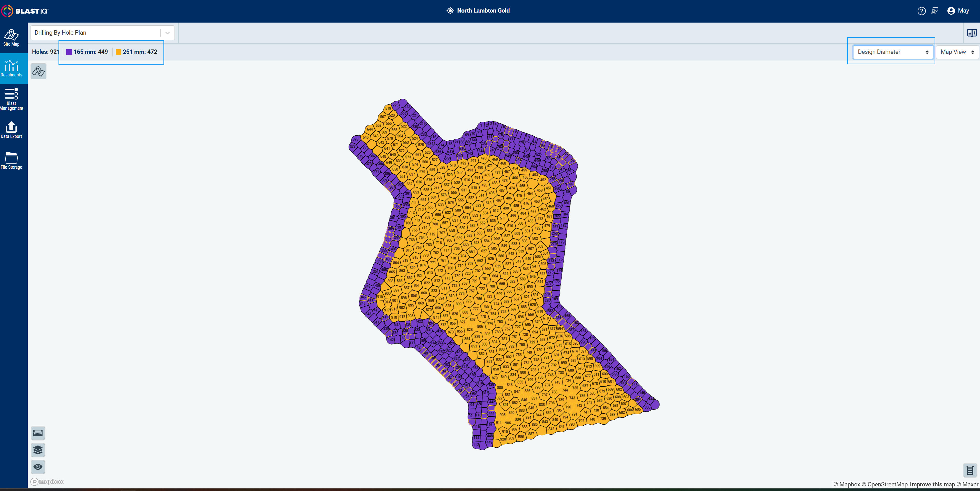The image size is (980, 491).
Task: Open the Dashboards section
Action: (x=11, y=68)
